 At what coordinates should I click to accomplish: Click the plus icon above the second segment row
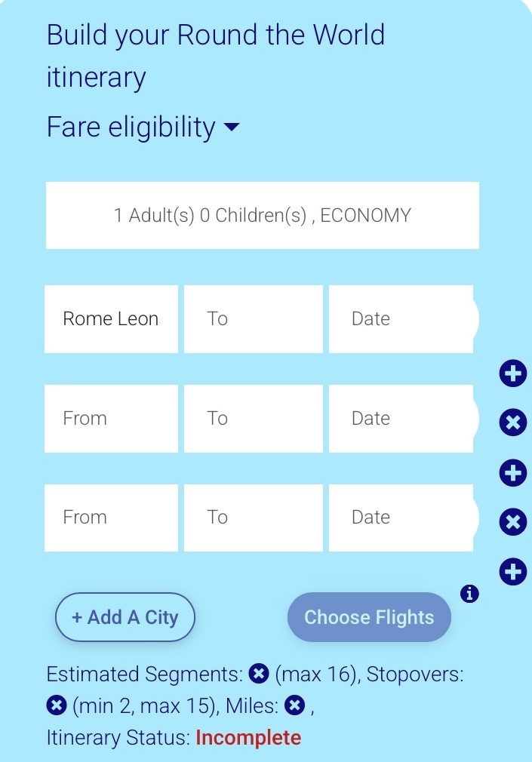point(512,373)
